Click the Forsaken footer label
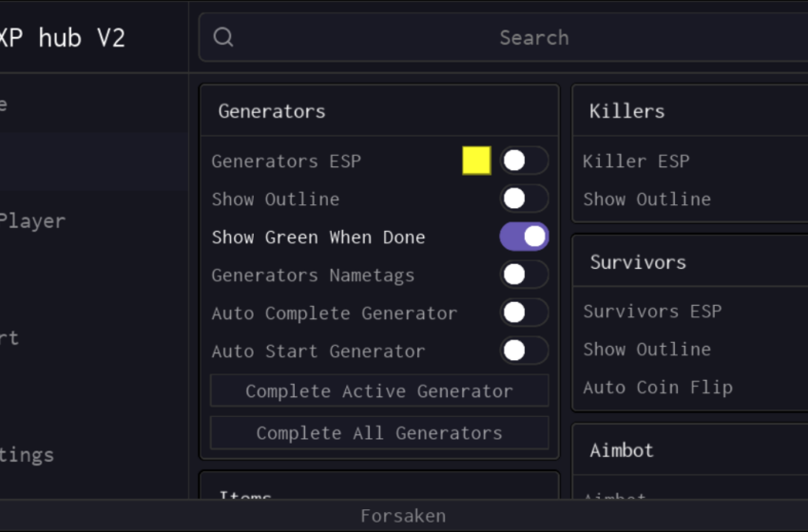808x532 pixels. [x=403, y=516]
